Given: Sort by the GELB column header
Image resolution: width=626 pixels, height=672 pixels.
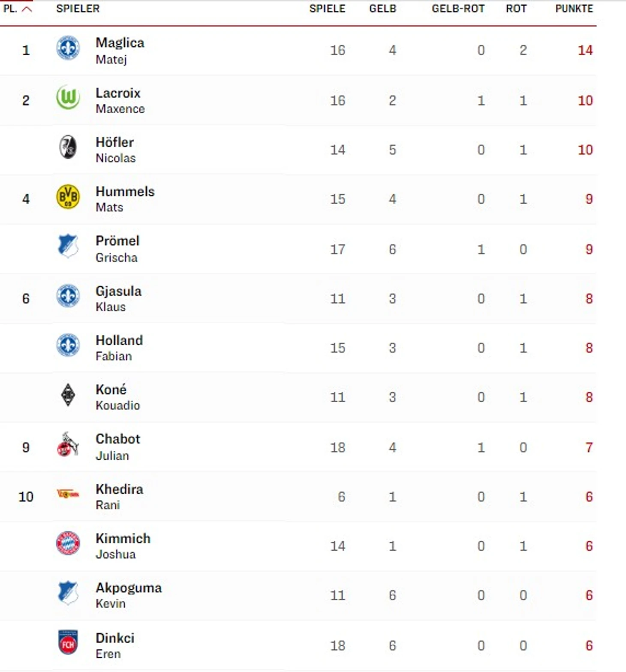Looking at the screenshot, I should pyautogui.click(x=383, y=9).
